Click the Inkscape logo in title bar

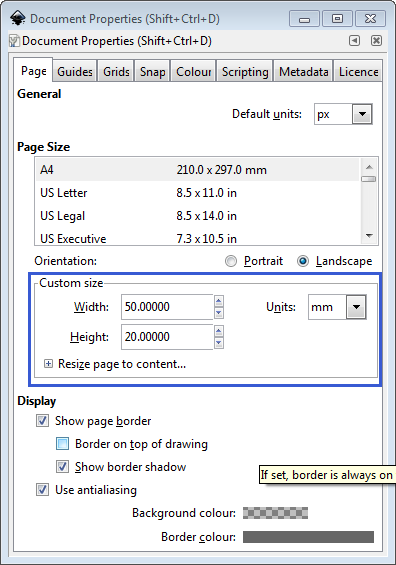pos(17,18)
